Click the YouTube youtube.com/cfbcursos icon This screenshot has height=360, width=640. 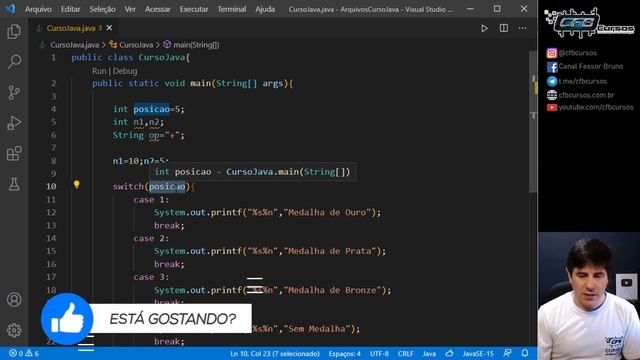click(551, 108)
